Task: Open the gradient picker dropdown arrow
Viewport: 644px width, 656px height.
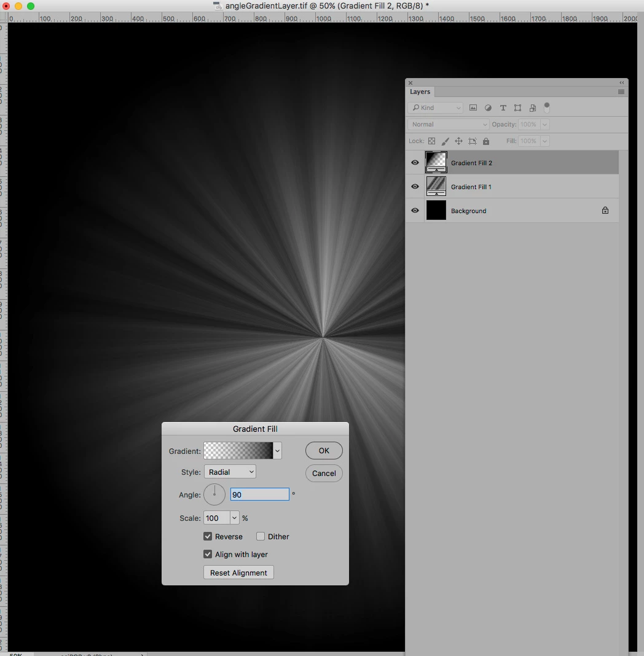Action: pos(277,451)
